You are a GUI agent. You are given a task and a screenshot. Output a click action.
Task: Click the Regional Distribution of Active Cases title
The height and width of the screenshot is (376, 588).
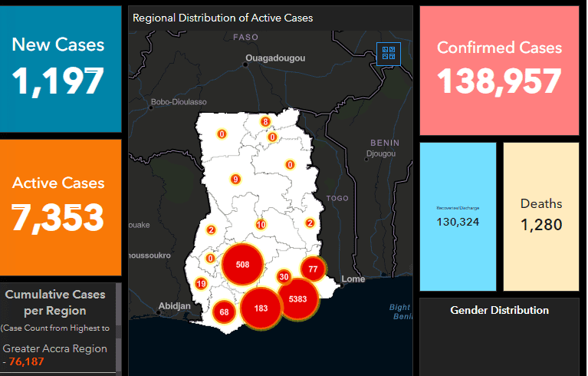pyautogui.click(x=222, y=18)
